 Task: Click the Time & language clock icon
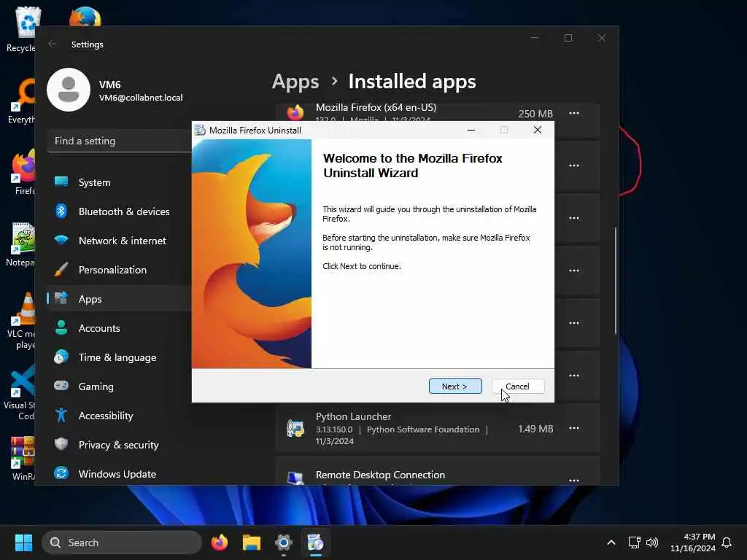click(61, 357)
